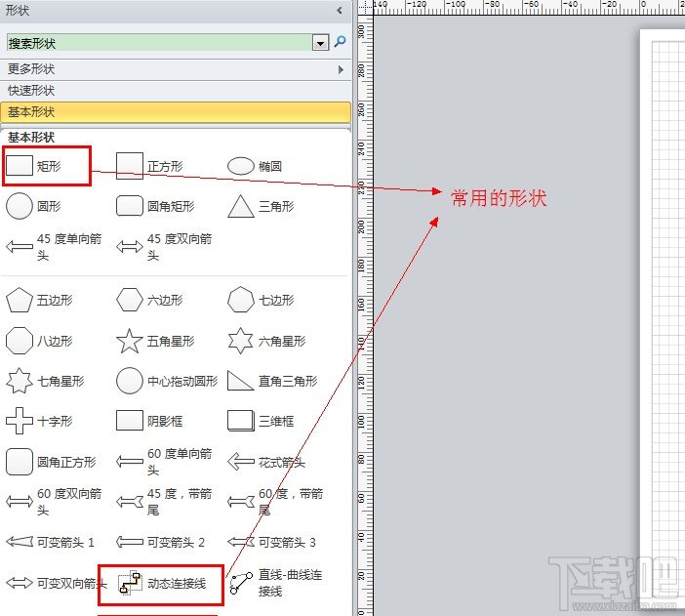Select the 三角形 triangle shape icon
The width and height of the screenshot is (685, 616).
(x=241, y=206)
